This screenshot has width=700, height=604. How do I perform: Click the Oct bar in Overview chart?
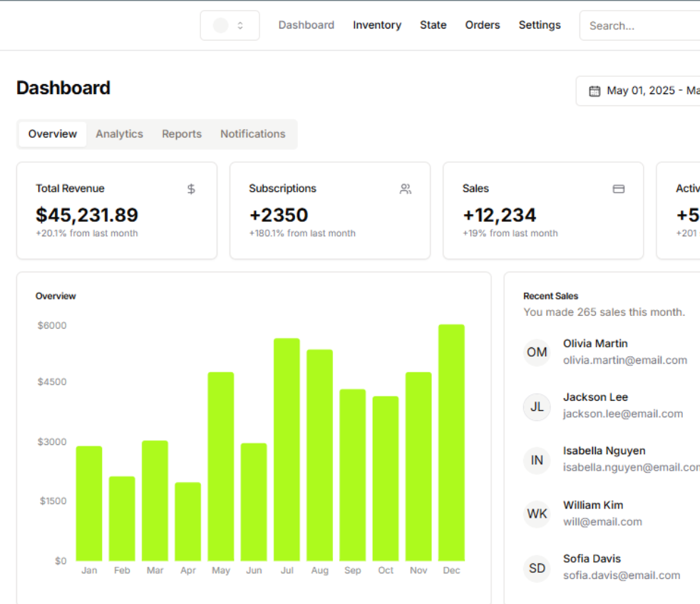pos(386,478)
